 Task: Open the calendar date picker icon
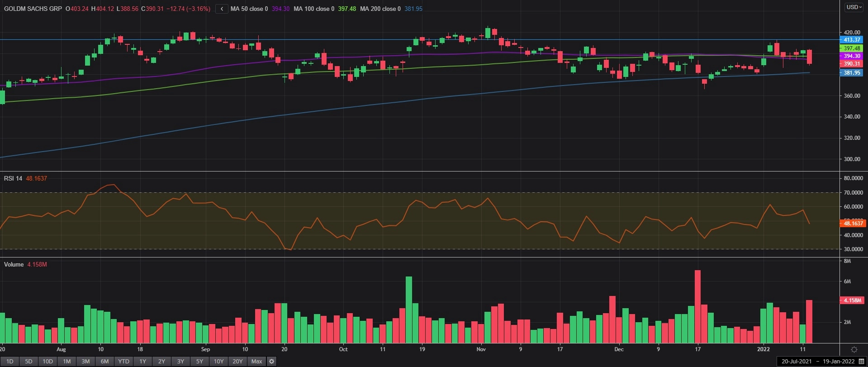(x=861, y=362)
